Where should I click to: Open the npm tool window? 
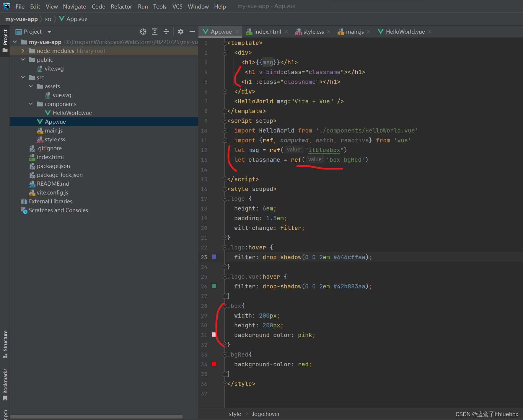[5, 414]
